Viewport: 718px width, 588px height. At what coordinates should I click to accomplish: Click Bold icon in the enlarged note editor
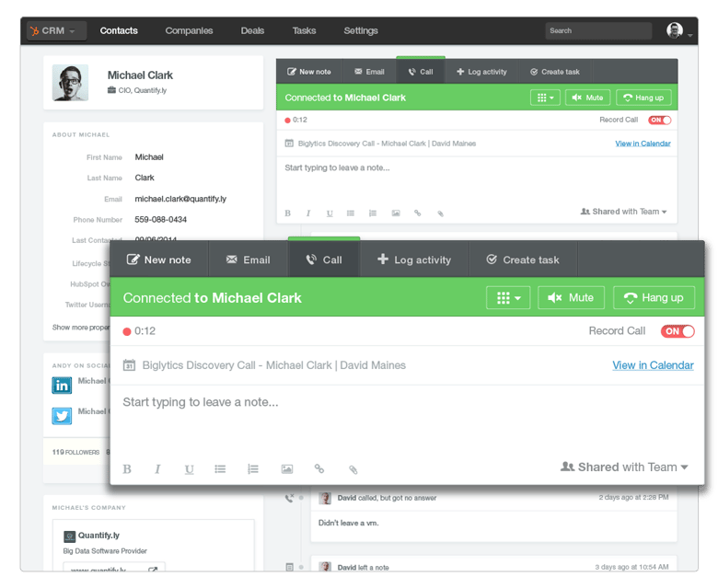127,469
